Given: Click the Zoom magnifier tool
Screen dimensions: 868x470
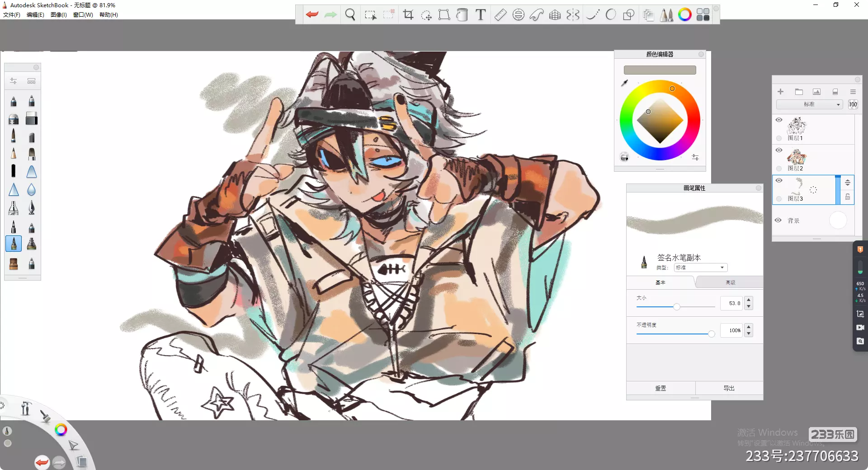Looking at the screenshot, I should tap(350, 15).
